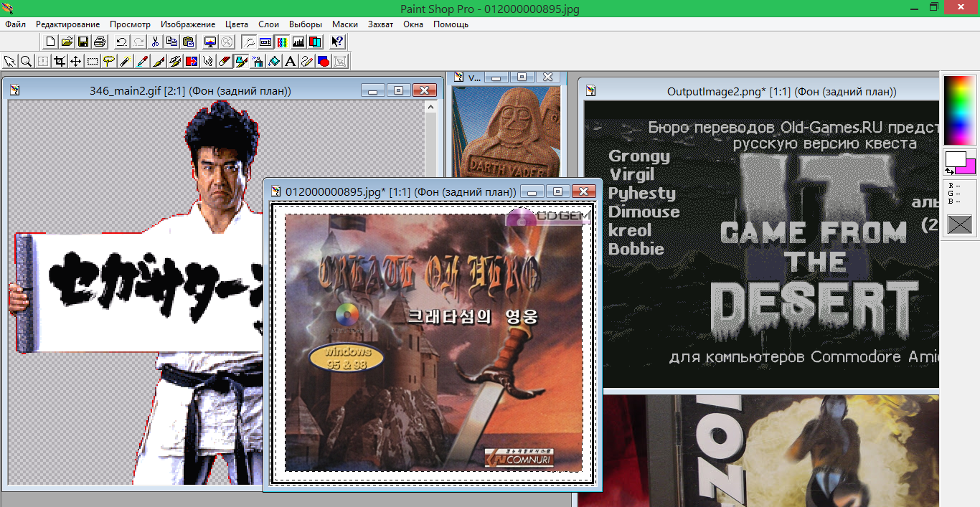Choose the Text tool
Screen dimensions: 980x507
point(291,61)
